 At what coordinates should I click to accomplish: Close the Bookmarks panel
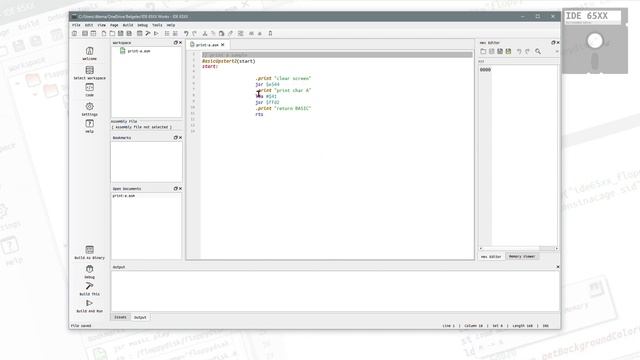(180, 138)
